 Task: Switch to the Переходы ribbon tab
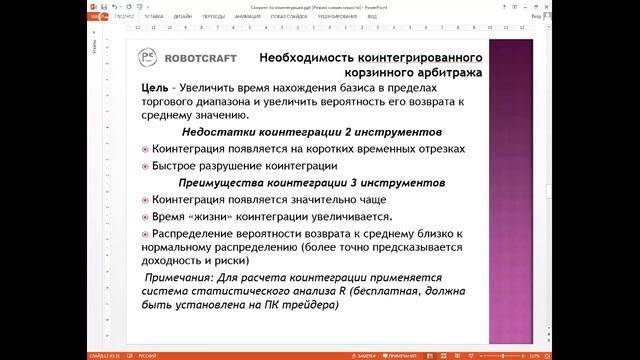[213, 16]
